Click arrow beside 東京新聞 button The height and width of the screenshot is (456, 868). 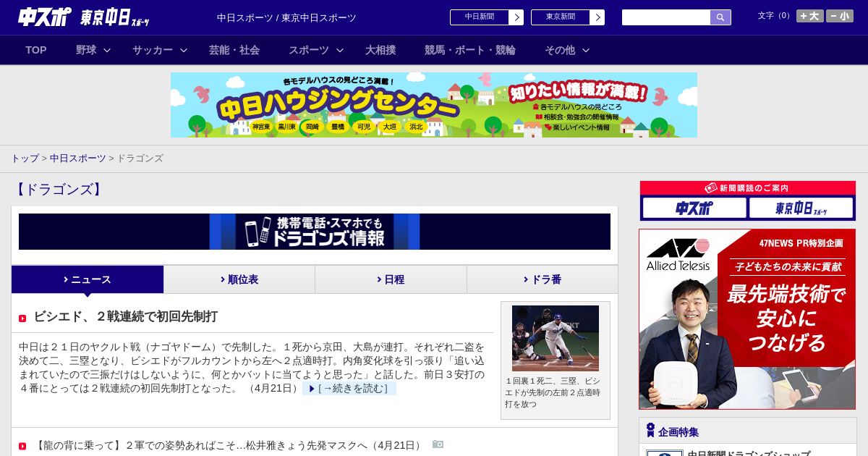(x=597, y=17)
